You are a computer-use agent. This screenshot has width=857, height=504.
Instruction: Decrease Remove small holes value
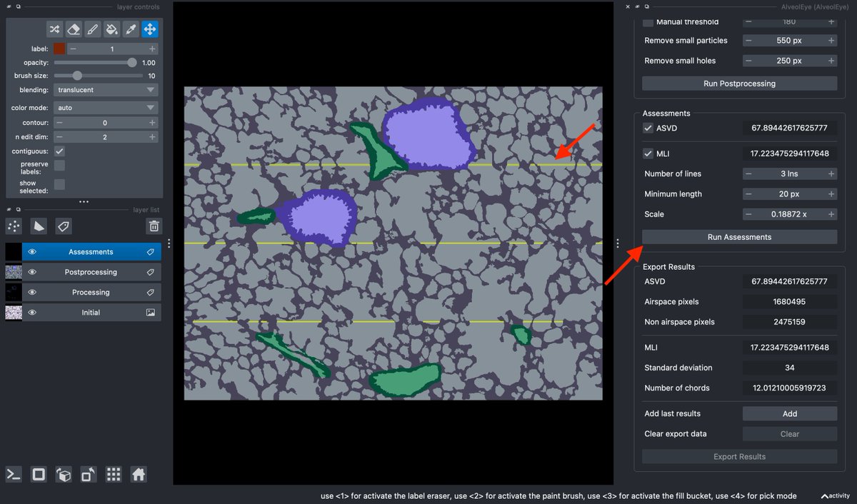pos(749,61)
